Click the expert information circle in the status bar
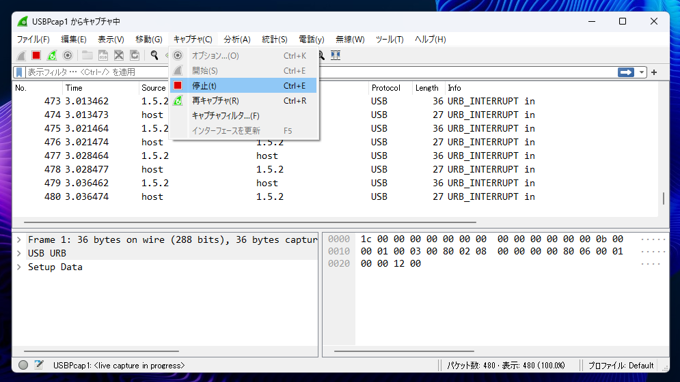The width and height of the screenshot is (680, 382). 23,365
